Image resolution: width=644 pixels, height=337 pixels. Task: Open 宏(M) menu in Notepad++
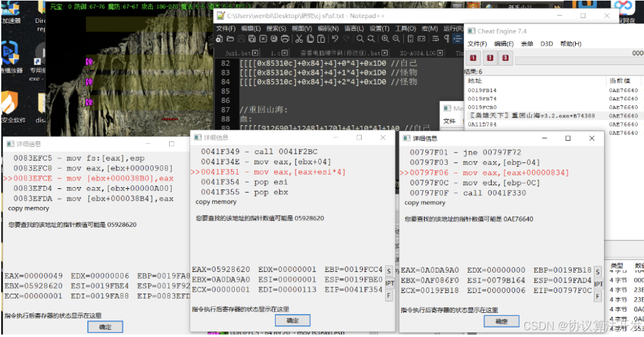pos(430,28)
